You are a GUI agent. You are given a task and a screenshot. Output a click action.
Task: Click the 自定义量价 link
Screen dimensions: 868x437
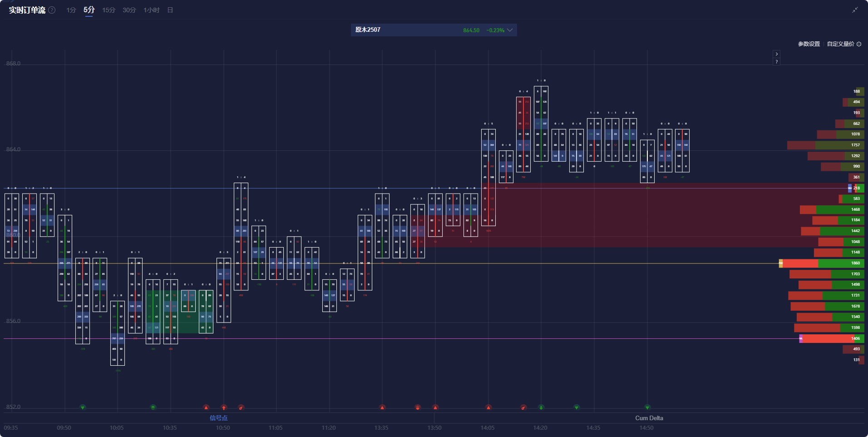coord(840,44)
